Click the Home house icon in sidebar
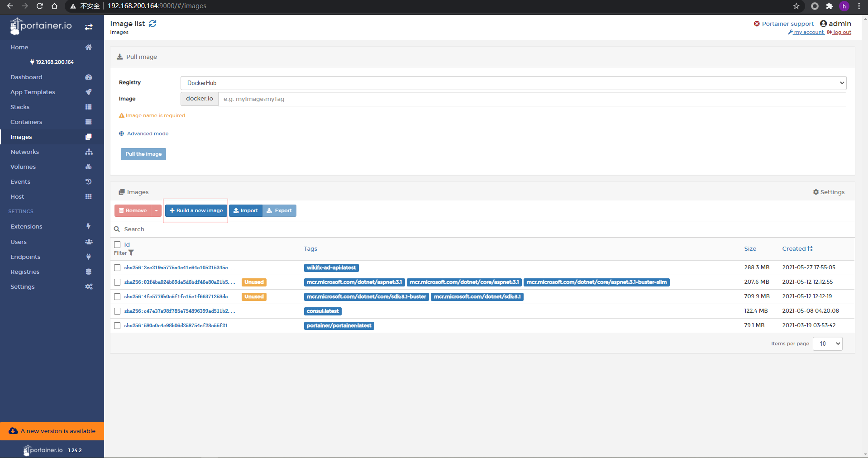The image size is (868, 458). point(89,47)
